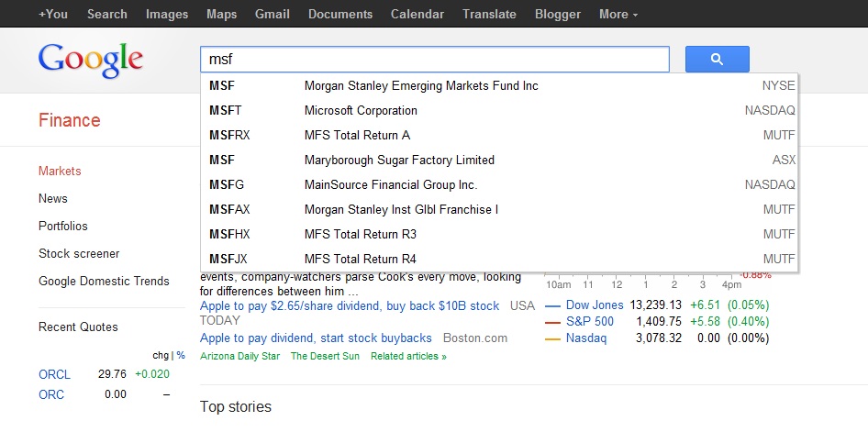
Task: Select MSFT Microsoft Corporation suggestion
Action: (361, 111)
